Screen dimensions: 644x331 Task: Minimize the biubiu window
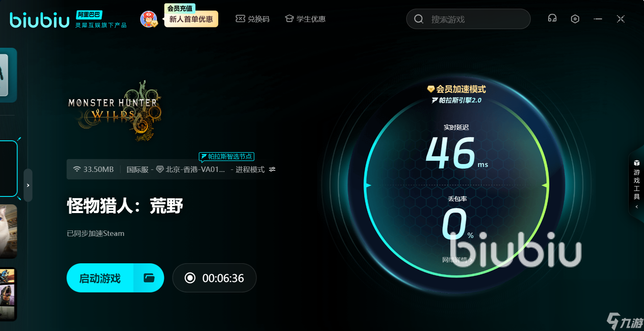[x=598, y=19]
